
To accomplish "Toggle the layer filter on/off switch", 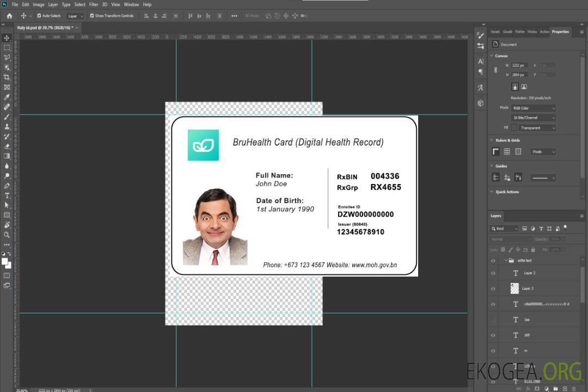I will pyautogui.click(x=565, y=228).
